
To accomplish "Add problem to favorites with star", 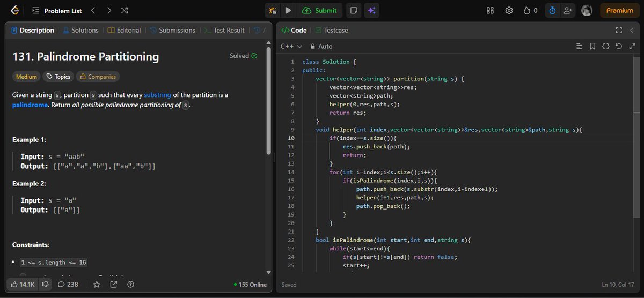I will pyautogui.click(x=97, y=284).
